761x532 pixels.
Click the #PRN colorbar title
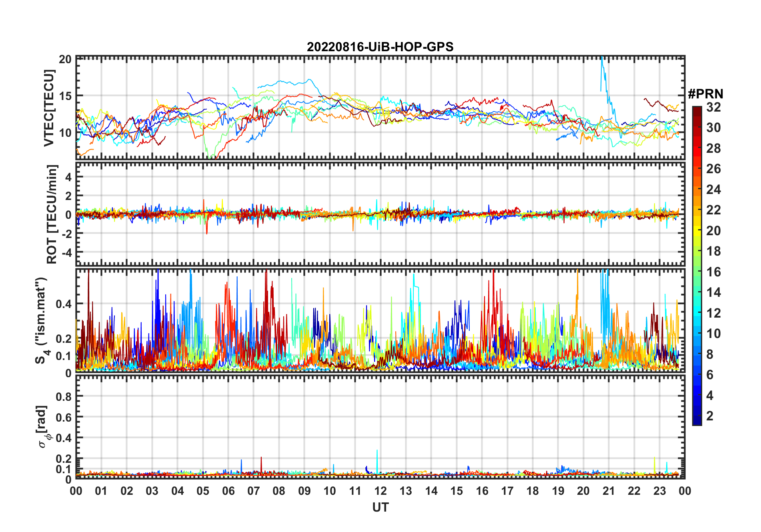(705, 94)
